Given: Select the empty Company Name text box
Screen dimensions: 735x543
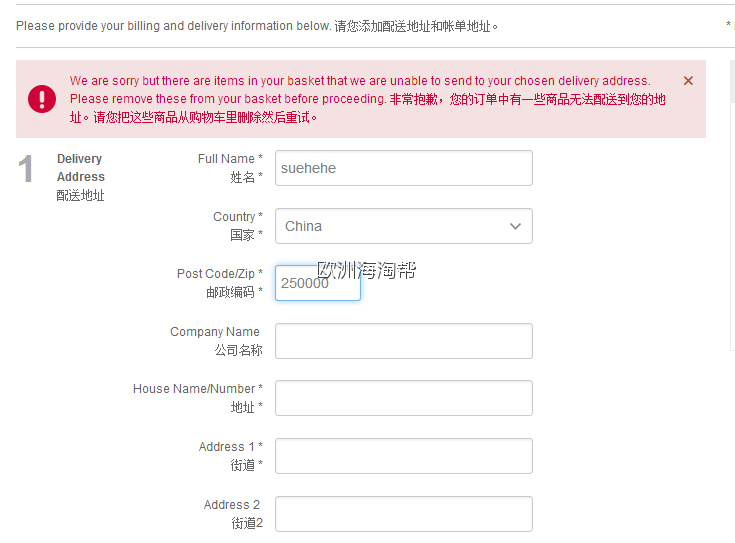Looking at the screenshot, I should (403, 341).
